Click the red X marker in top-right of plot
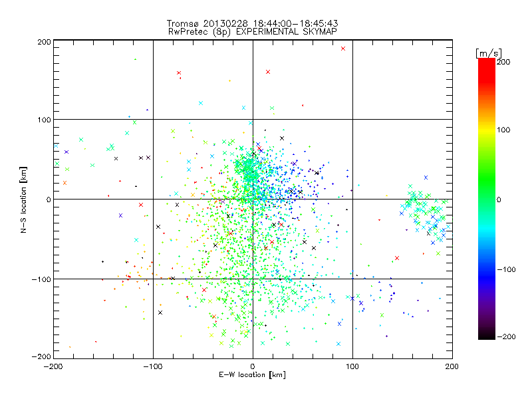This screenshot has width=532, height=399. (x=343, y=49)
